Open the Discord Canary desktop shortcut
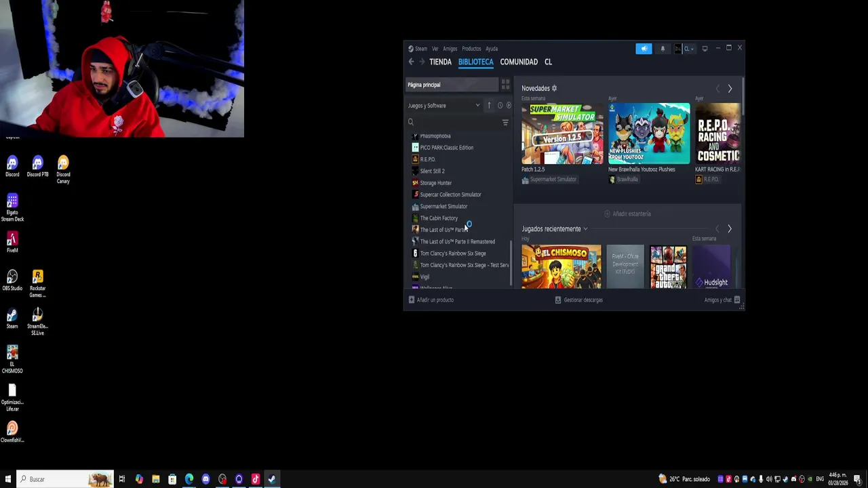 (63, 169)
